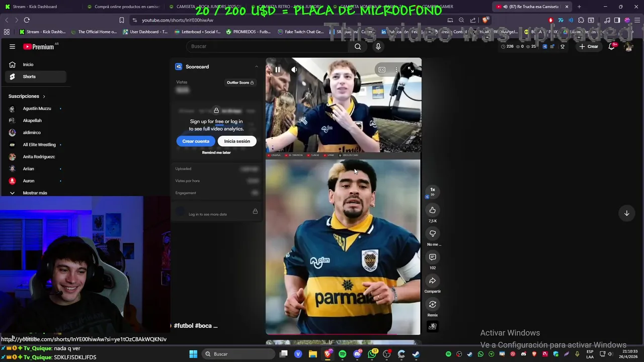Choose Remind me later
The height and width of the screenshot is (362, 644).
216,152
